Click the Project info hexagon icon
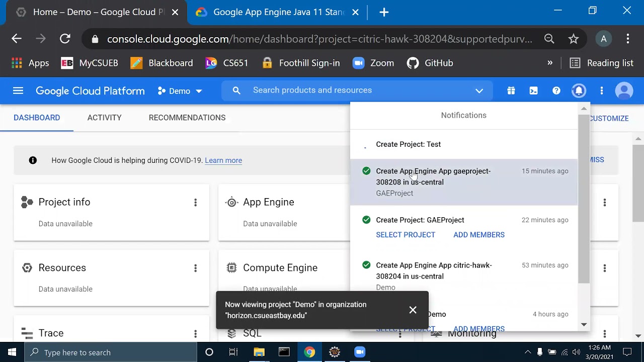644x362 pixels. tap(27, 202)
